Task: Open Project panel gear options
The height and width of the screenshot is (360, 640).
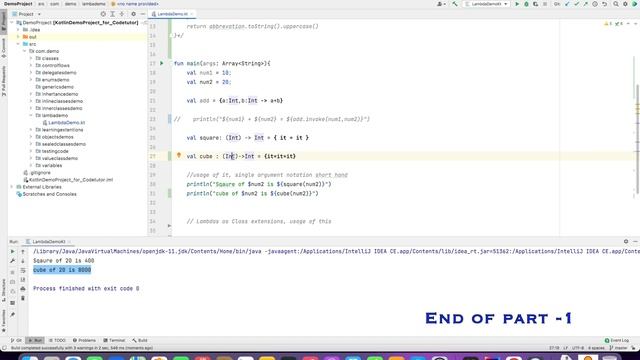Action: (133, 14)
